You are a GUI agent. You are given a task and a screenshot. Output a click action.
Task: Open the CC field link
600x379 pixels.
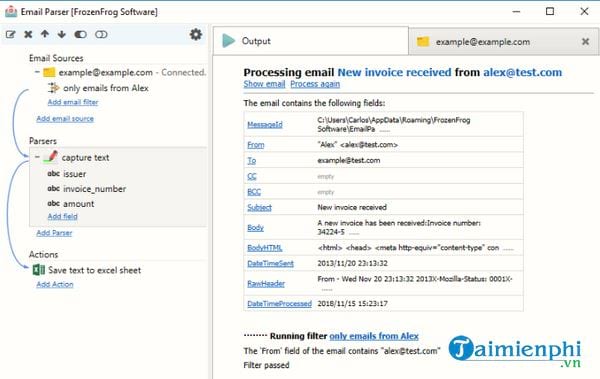252,176
